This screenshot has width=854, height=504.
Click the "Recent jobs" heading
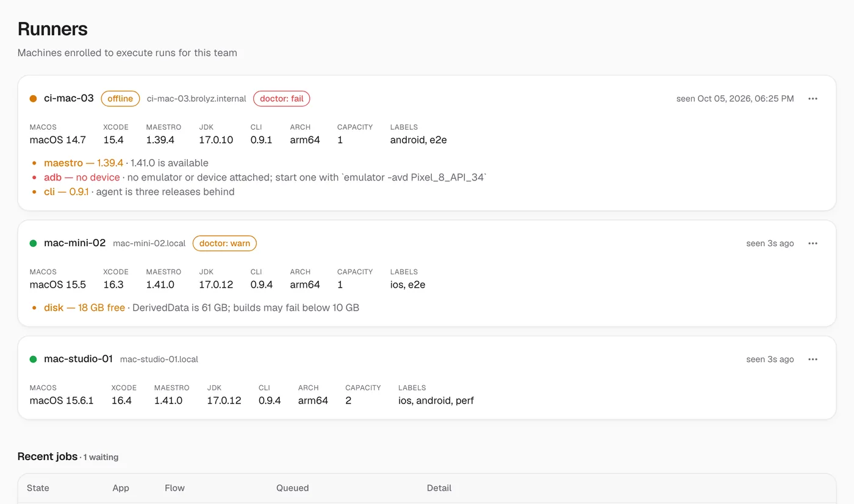(48, 456)
